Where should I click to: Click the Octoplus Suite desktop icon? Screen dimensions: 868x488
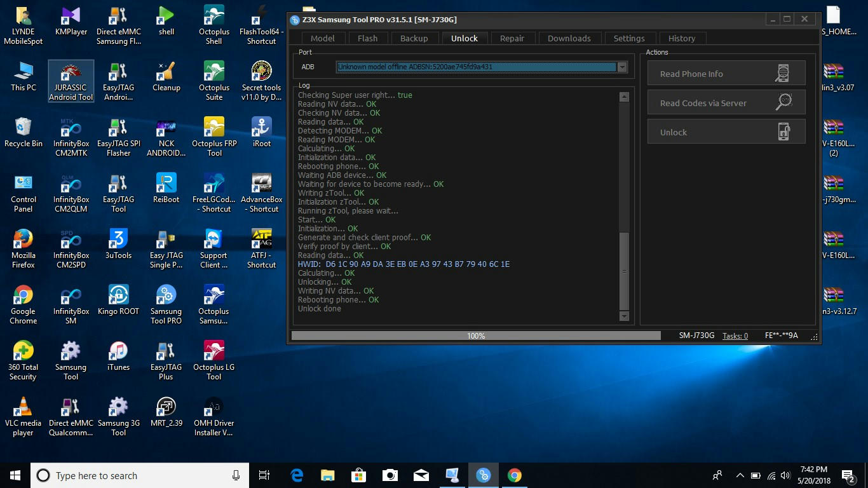[x=214, y=81]
